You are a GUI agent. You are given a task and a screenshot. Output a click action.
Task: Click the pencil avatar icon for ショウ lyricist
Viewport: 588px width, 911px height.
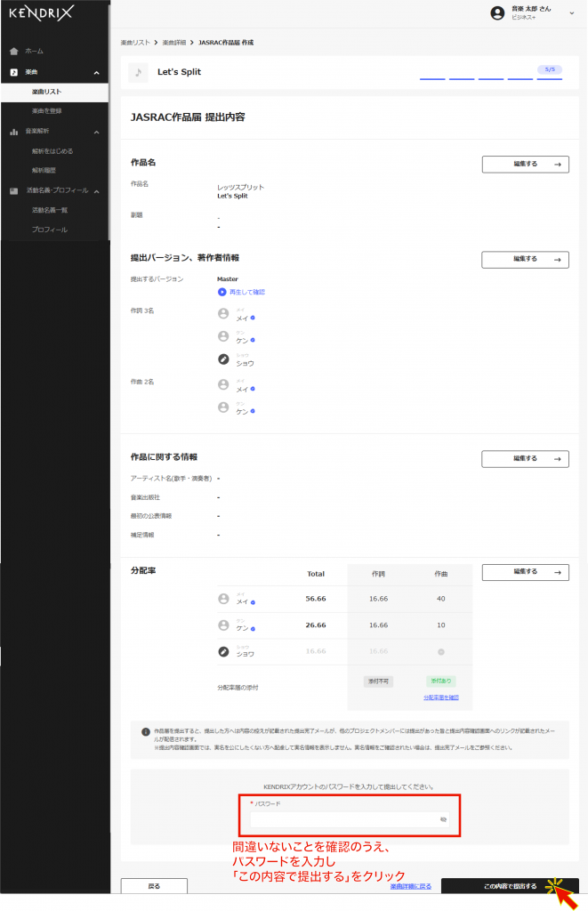pyautogui.click(x=224, y=360)
